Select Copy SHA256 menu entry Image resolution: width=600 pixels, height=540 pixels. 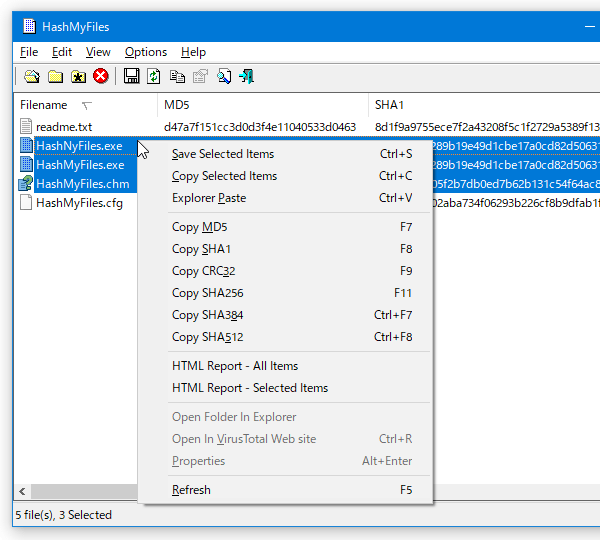pyautogui.click(x=285, y=293)
